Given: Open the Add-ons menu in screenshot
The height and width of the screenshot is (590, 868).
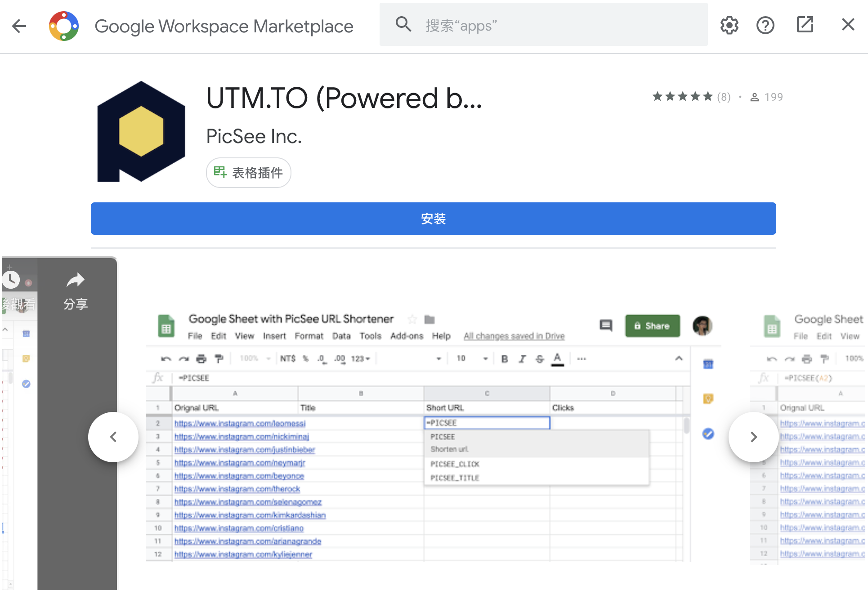Looking at the screenshot, I should tap(407, 336).
